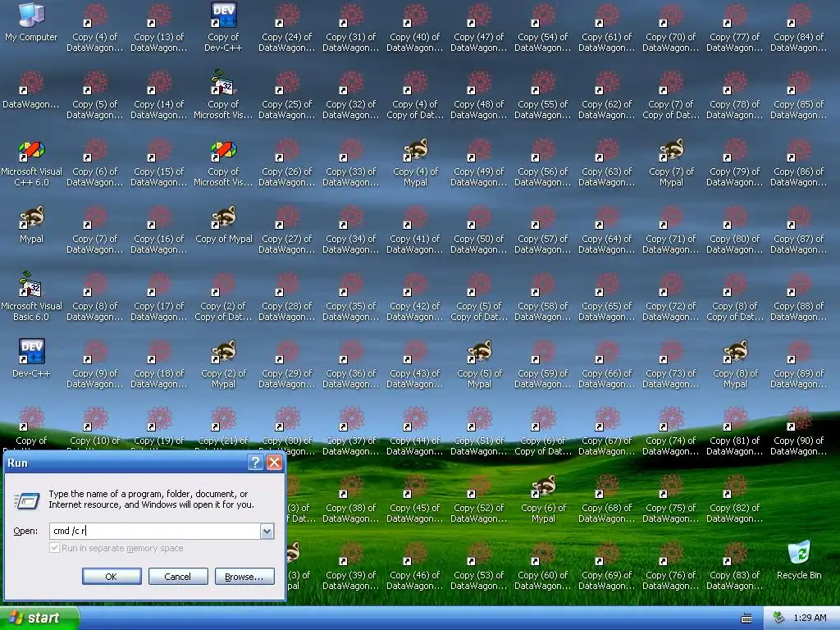Select Copy (86) of DataWagon shortcut
The image size is (840, 630).
coord(799,163)
